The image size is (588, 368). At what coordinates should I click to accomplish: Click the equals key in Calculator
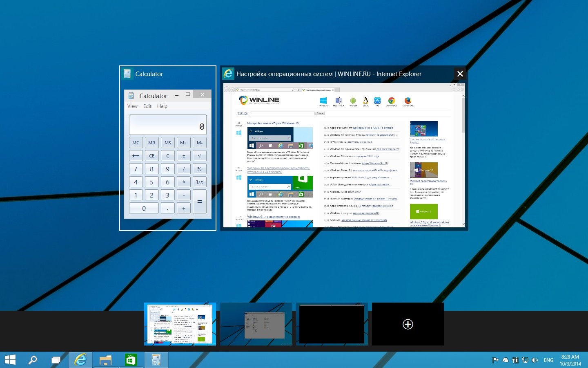coord(200,202)
